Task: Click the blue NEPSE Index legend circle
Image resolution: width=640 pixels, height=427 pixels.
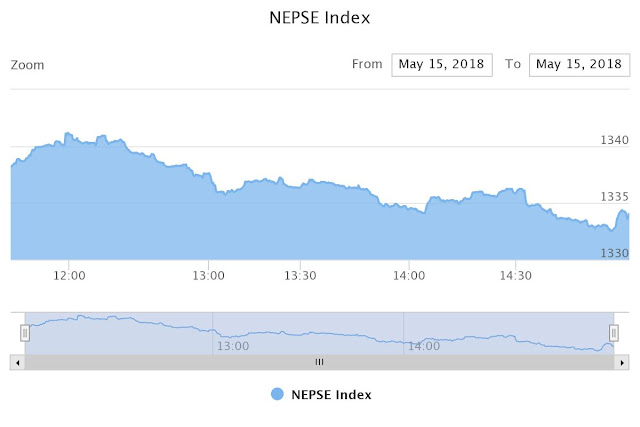Action: point(277,394)
